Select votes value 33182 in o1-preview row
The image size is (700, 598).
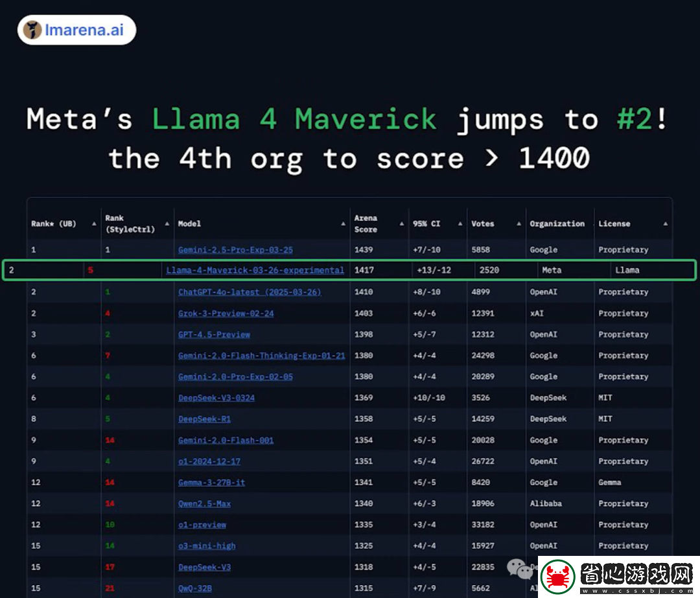click(x=483, y=525)
